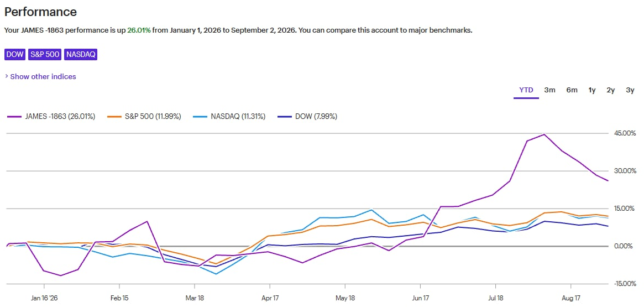Image resolution: width=644 pixels, height=307 pixels.
Task: Select the 2y time range
Action: [x=611, y=90]
